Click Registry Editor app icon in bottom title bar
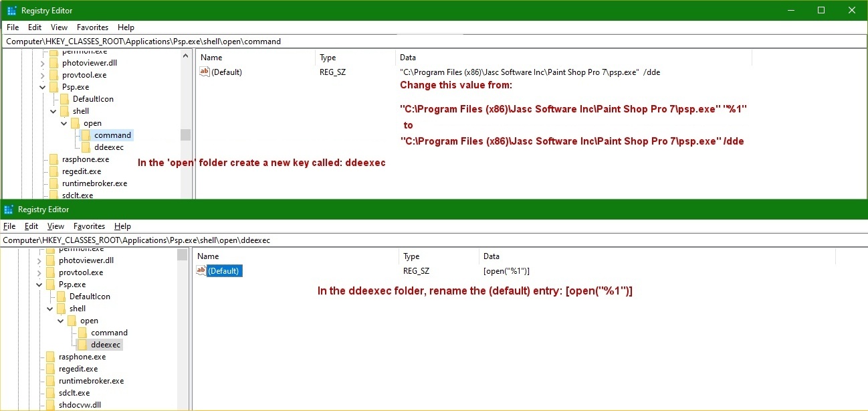Screen dimensions: 868x411 tap(9, 210)
